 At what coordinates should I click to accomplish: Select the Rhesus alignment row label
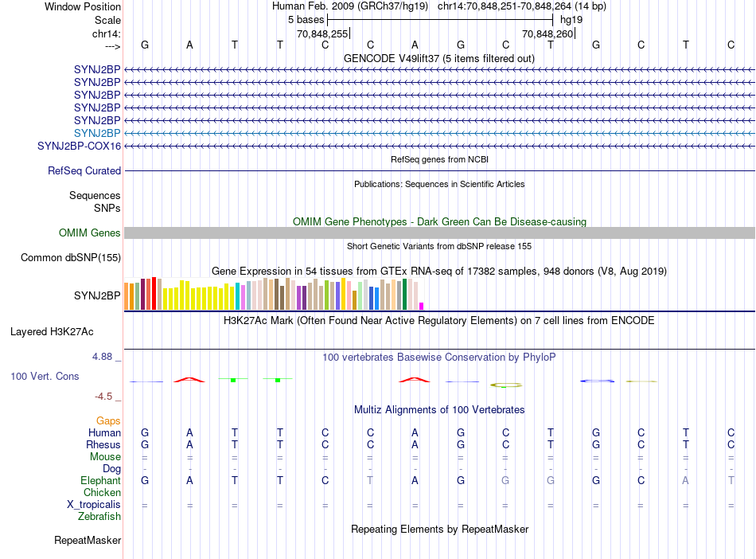(x=103, y=444)
